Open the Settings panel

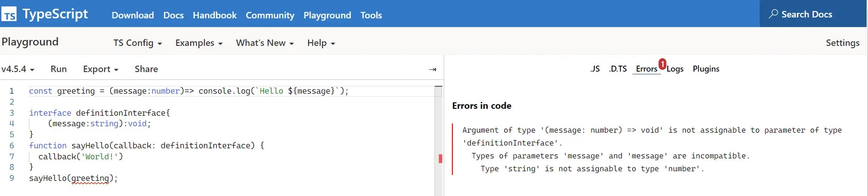[x=842, y=43]
